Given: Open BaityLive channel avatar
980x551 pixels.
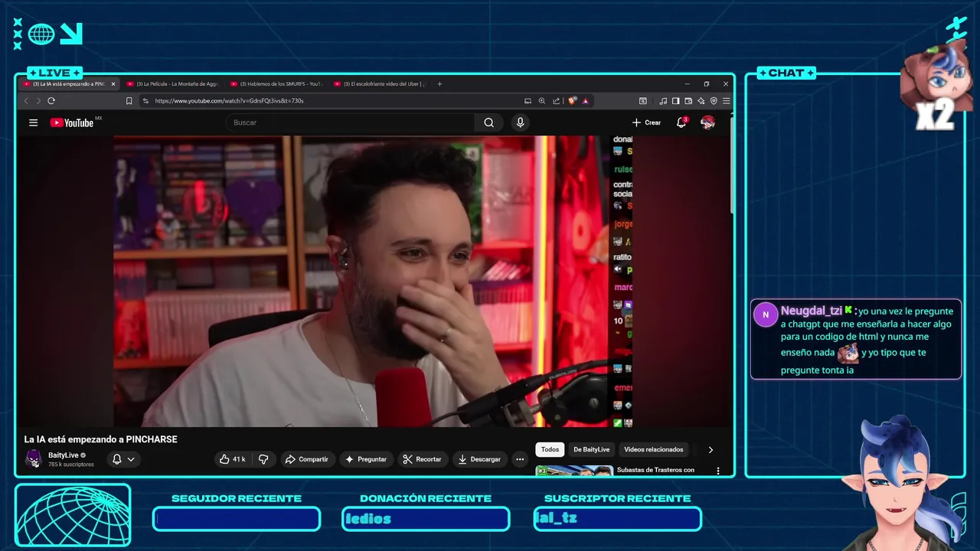Looking at the screenshot, I should (33, 459).
